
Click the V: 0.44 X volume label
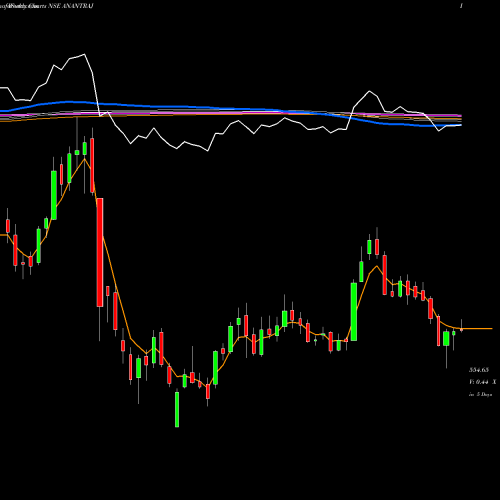pyautogui.click(x=482, y=382)
